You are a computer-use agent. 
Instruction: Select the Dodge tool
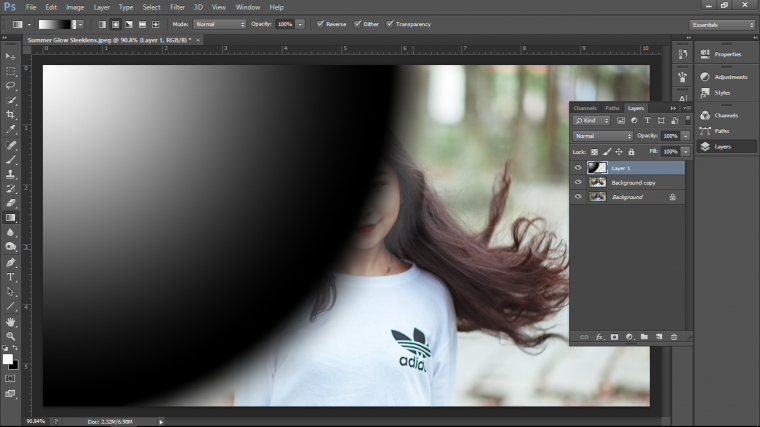[x=10, y=247]
